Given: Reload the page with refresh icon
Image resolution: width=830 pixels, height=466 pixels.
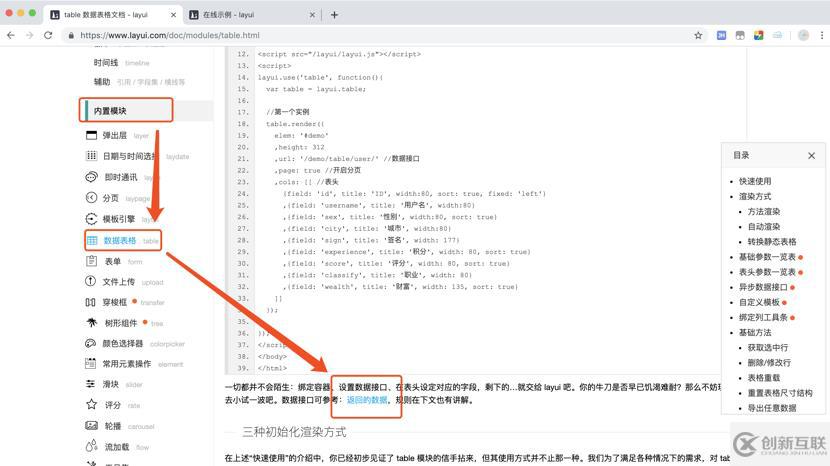Looking at the screenshot, I should click(48, 35).
